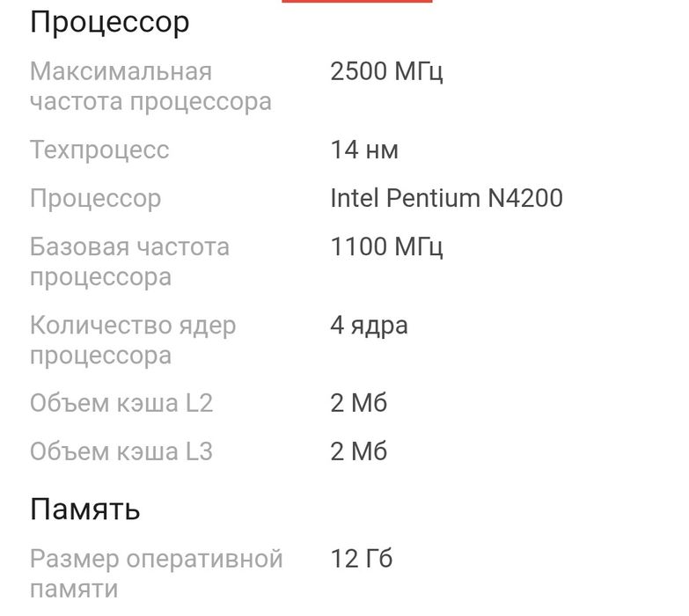The height and width of the screenshot is (616, 689).
Task: Select the "Объем кэша L3" label
Action: (121, 452)
